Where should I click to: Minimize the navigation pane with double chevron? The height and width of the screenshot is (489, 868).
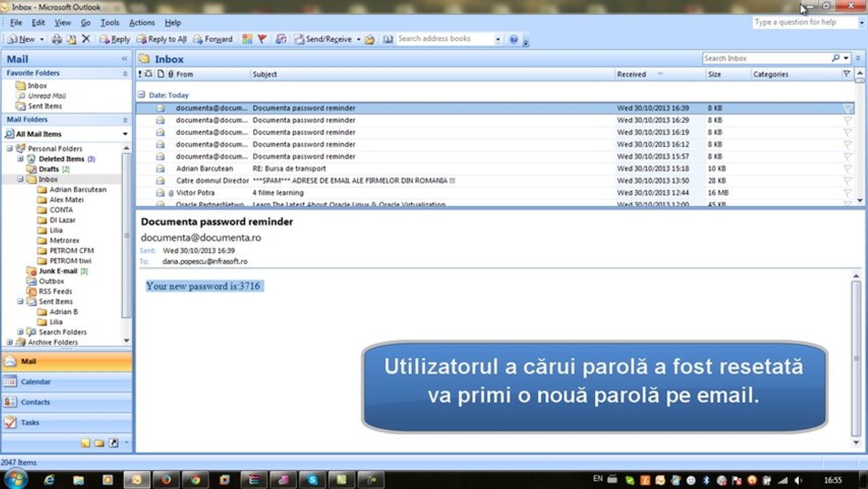(124, 59)
